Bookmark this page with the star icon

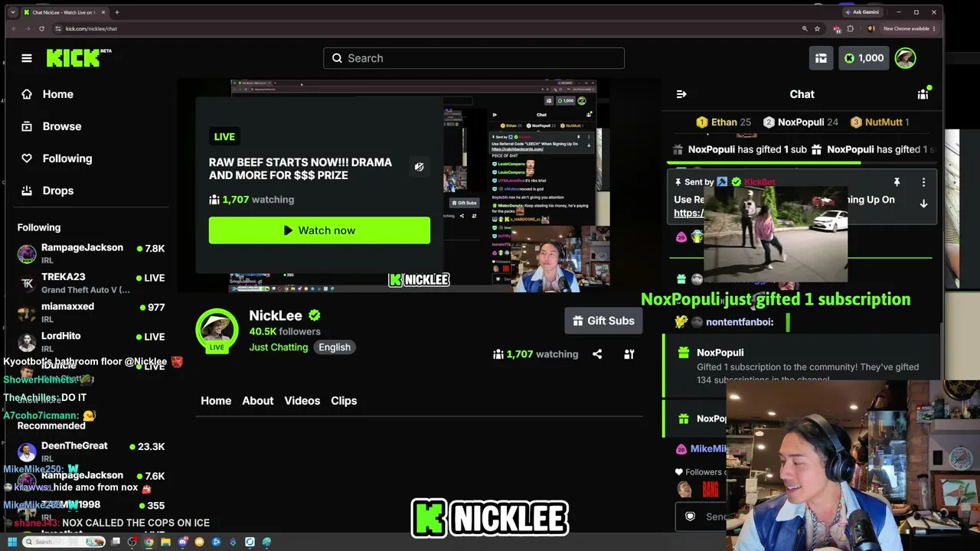click(x=817, y=28)
